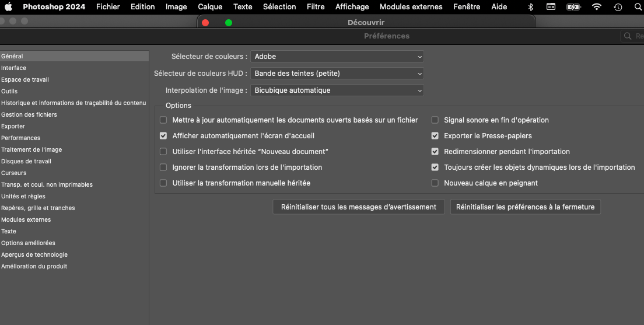Select Historique et informations de traçabilité category
644x325 pixels.
tap(74, 103)
